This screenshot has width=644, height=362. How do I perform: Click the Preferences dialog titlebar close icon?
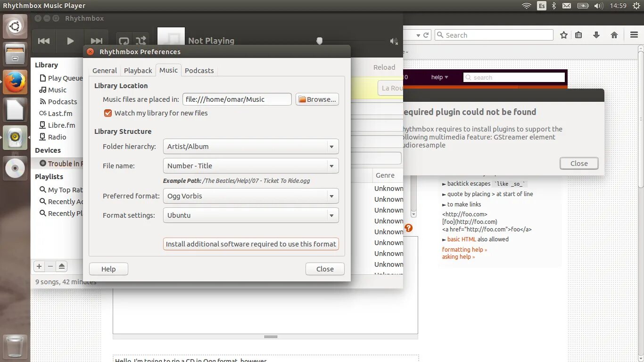91,52
